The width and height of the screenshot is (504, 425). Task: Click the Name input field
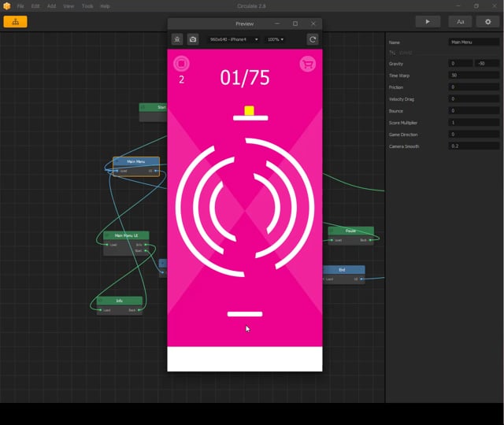474,42
